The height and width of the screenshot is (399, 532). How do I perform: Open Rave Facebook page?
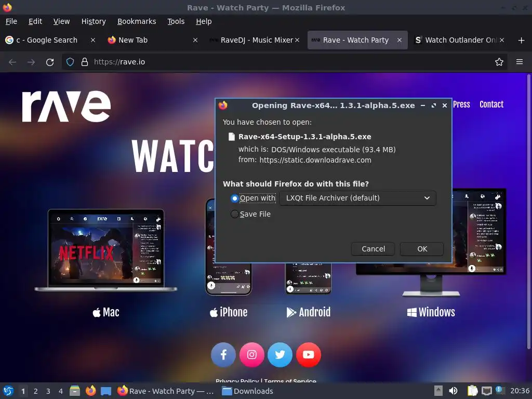tap(223, 354)
